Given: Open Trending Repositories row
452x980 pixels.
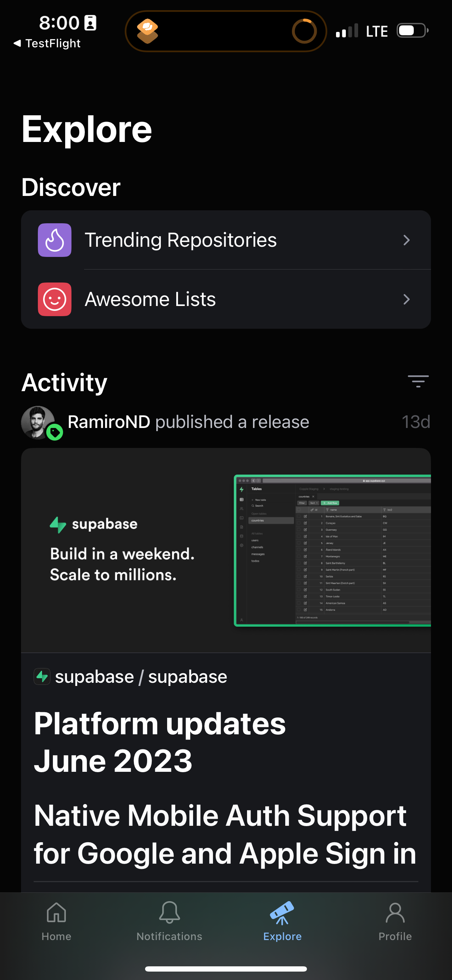Looking at the screenshot, I should click(x=226, y=240).
